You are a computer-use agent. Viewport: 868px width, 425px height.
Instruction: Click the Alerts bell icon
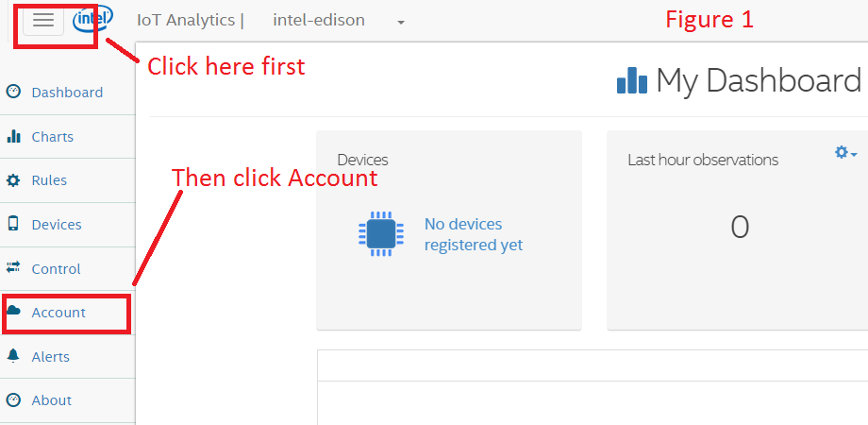pyautogui.click(x=13, y=356)
